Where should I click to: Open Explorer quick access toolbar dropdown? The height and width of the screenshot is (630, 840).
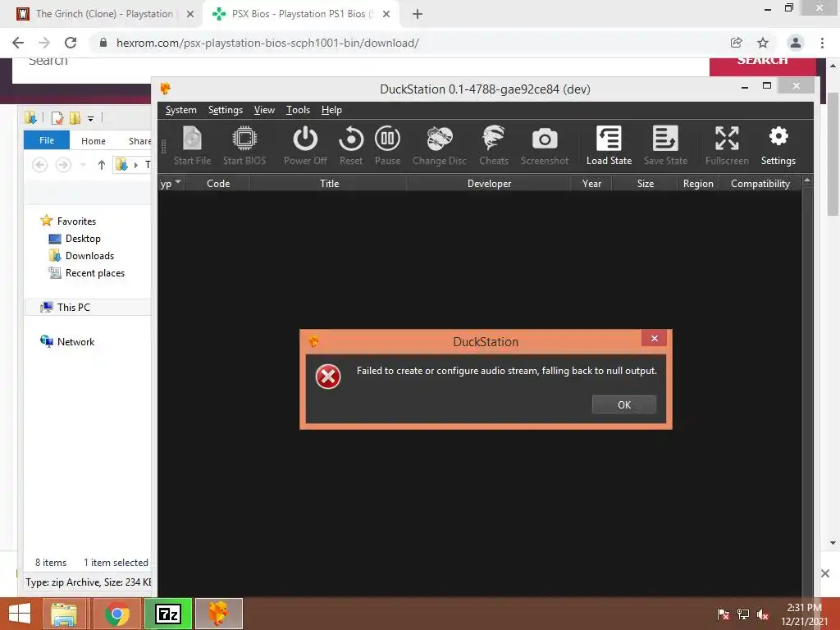(x=90, y=118)
